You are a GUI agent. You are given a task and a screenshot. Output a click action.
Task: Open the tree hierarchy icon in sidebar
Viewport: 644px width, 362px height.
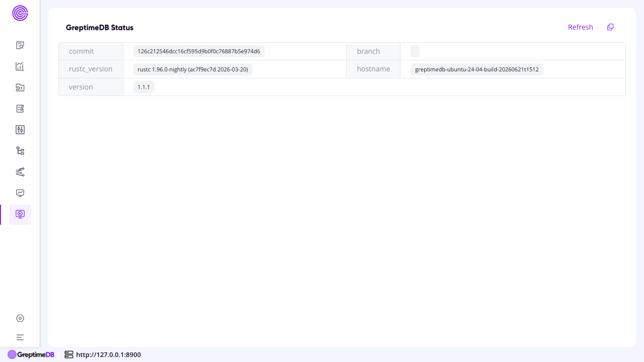pyautogui.click(x=20, y=151)
